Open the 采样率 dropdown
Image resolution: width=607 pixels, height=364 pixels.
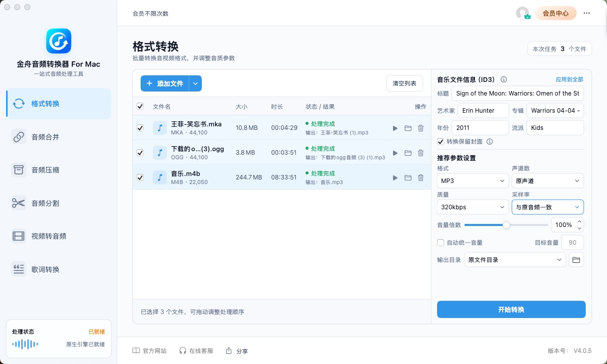pyautogui.click(x=548, y=207)
